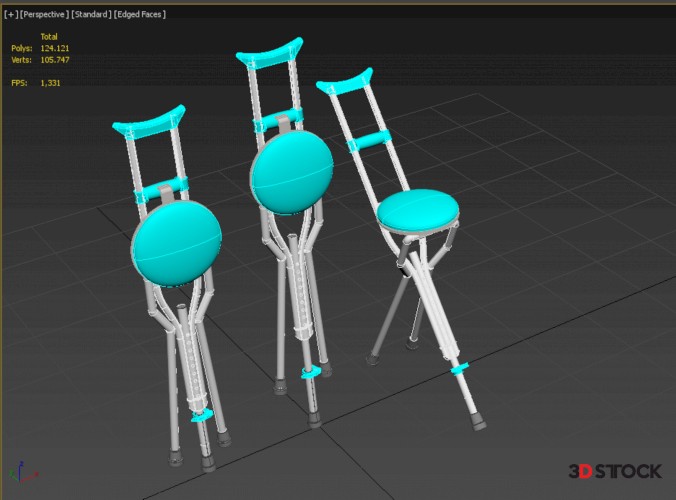Select the right crutch's cyan hand grip

click(x=370, y=141)
